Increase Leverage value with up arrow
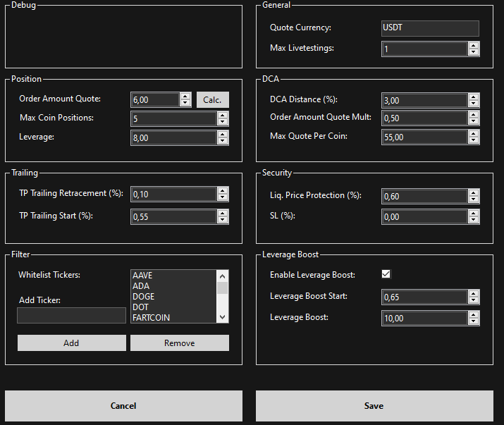This screenshot has height=425, width=504. (223, 134)
